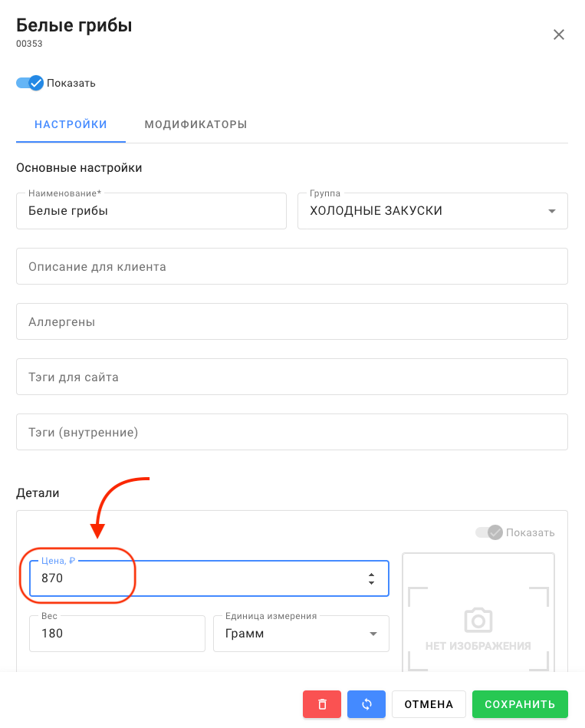The height and width of the screenshot is (728, 585).
Task: Decrease price using the stepper down arrow
Action: [x=372, y=583]
